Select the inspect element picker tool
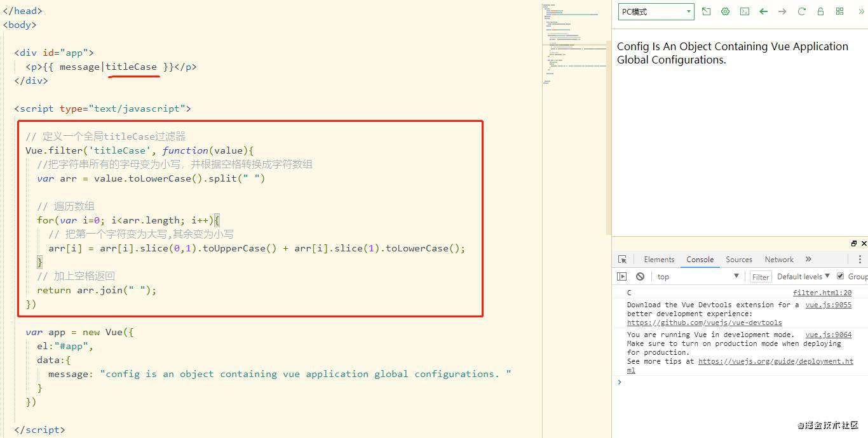Viewport: 868px width, 438px height. coord(623,260)
